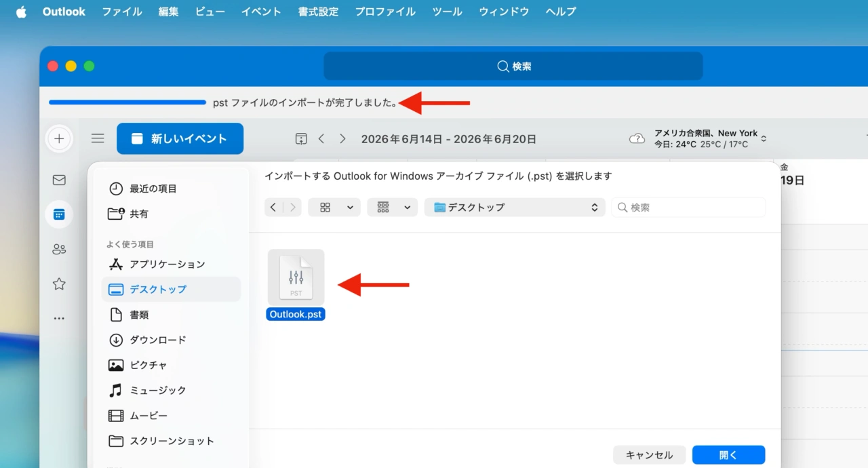Open デスクトップ location popup menu
Screen dimensions: 868x468
click(x=515, y=207)
